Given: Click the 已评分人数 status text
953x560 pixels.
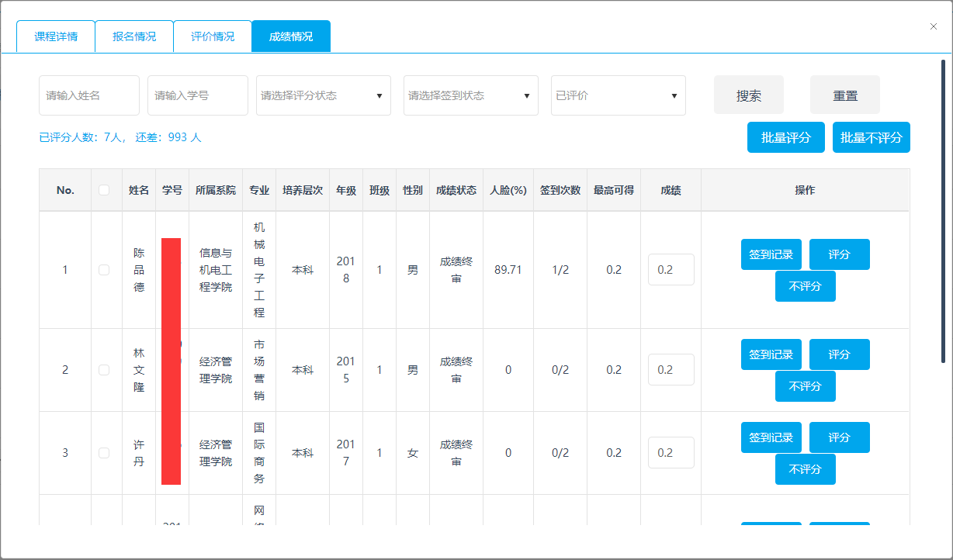Looking at the screenshot, I should tap(120, 137).
